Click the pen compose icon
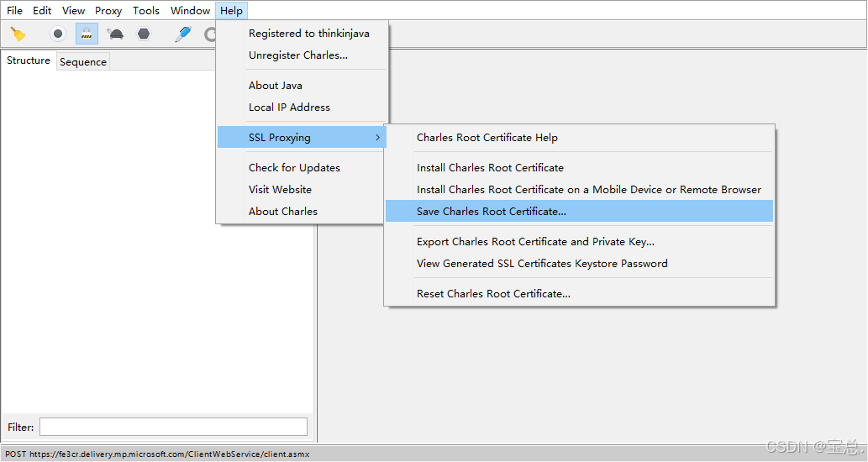The width and height of the screenshot is (868, 462). pyautogui.click(x=183, y=34)
